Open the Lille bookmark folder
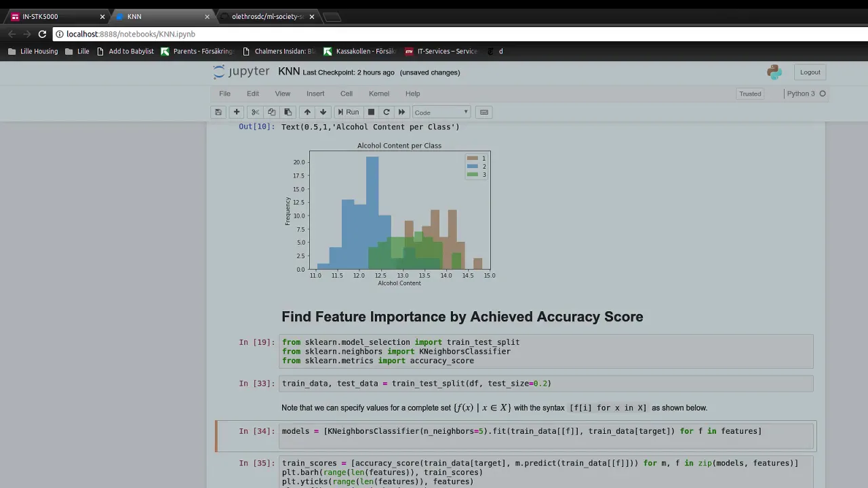 (x=77, y=51)
